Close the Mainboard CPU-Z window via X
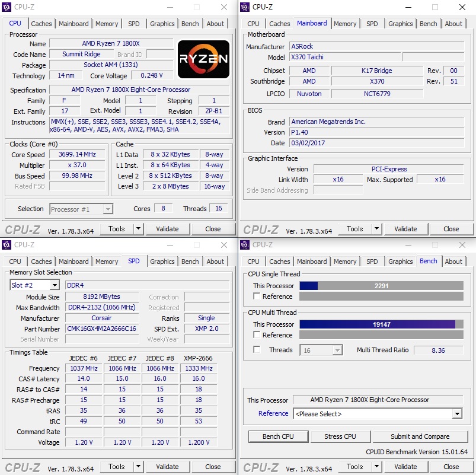The width and height of the screenshot is (476, 475). (x=462, y=7)
